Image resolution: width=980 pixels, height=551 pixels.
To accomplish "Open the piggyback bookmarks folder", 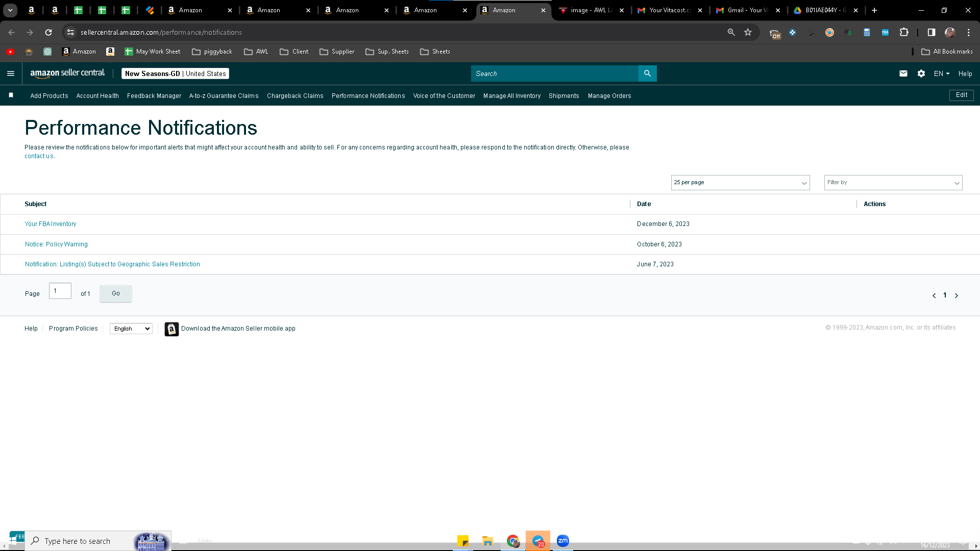I will 212,52.
